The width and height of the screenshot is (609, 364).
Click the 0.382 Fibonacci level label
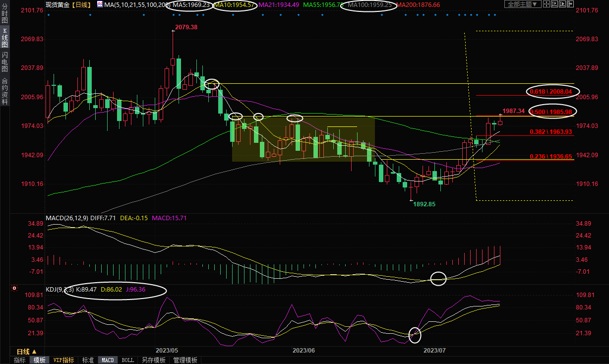click(x=551, y=132)
